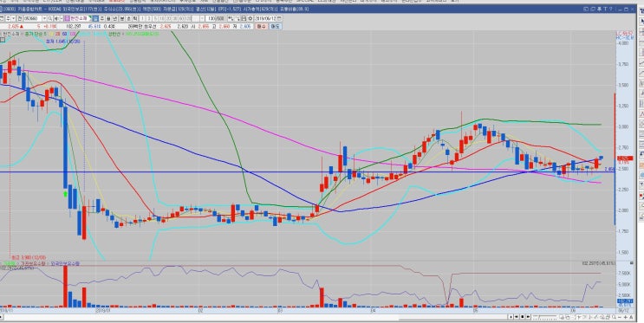Click the 2,450 horizontal line price label
The height and width of the screenshot is (323, 644).
[610, 169]
